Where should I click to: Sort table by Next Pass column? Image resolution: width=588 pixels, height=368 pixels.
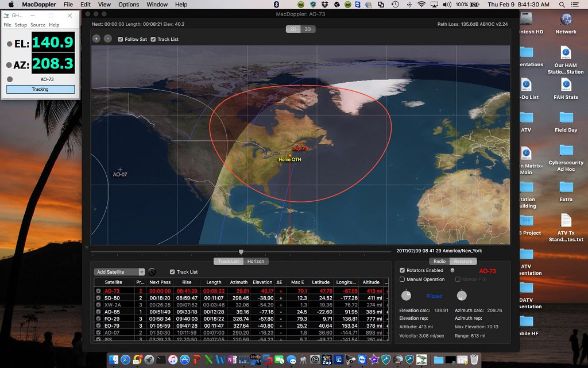(x=160, y=282)
